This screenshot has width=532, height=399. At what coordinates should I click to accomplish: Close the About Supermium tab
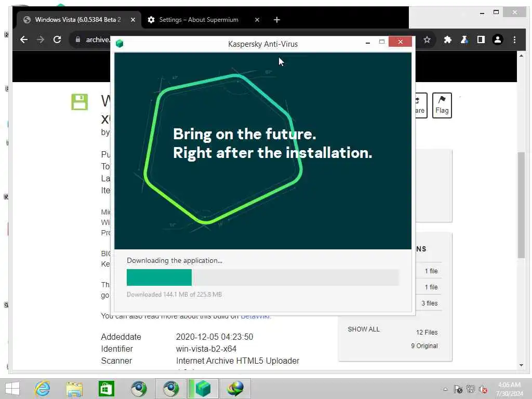pos(257,20)
